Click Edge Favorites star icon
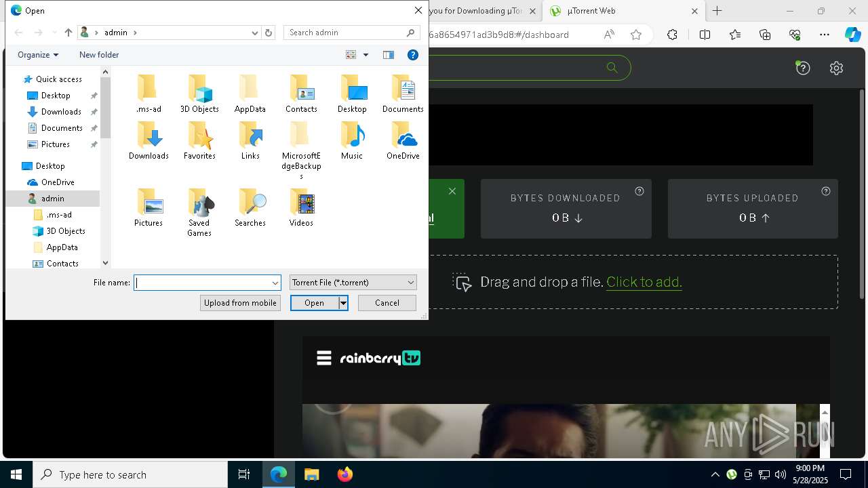 click(x=636, y=35)
